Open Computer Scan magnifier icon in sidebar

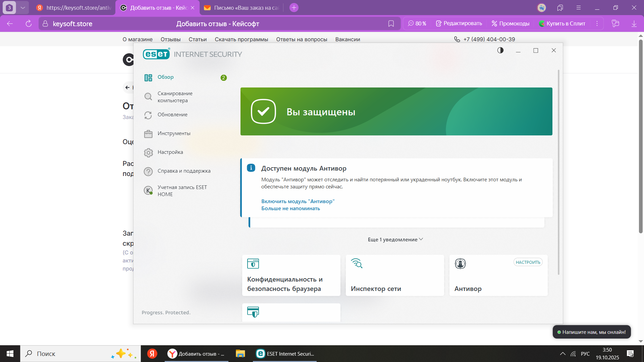click(x=148, y=97)
